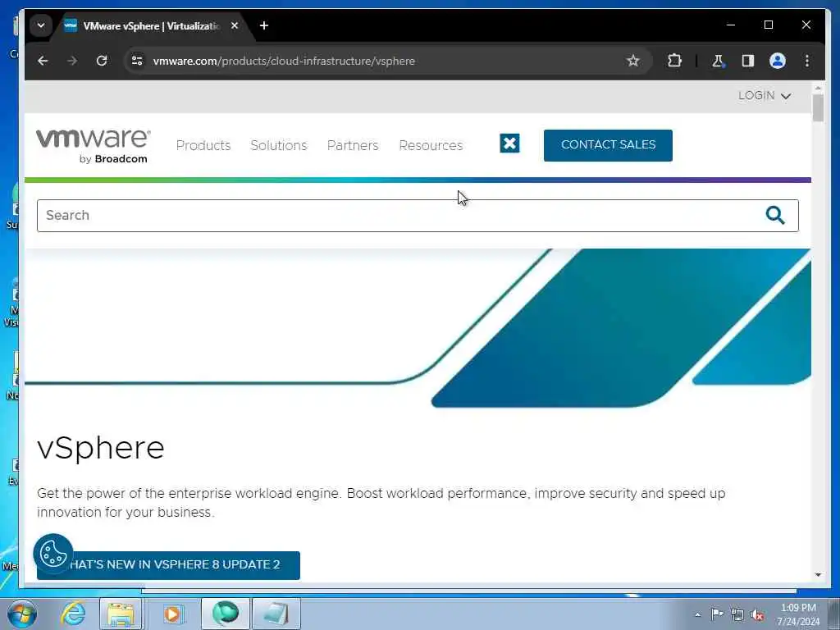840x630 pixels.
Task: Expand the LOGIN dropdown
Action: point(765,96)
